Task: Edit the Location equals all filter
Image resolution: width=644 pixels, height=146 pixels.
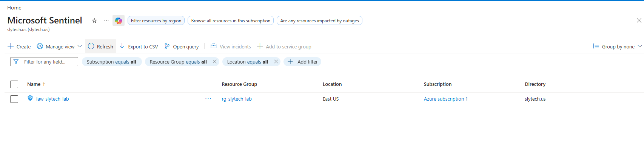Action: 248,62
